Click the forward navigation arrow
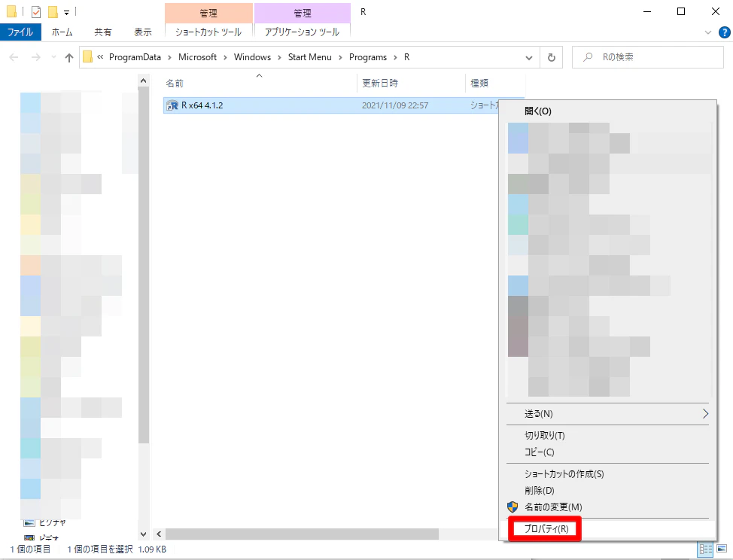733x560 pixels. click(35, 57)
